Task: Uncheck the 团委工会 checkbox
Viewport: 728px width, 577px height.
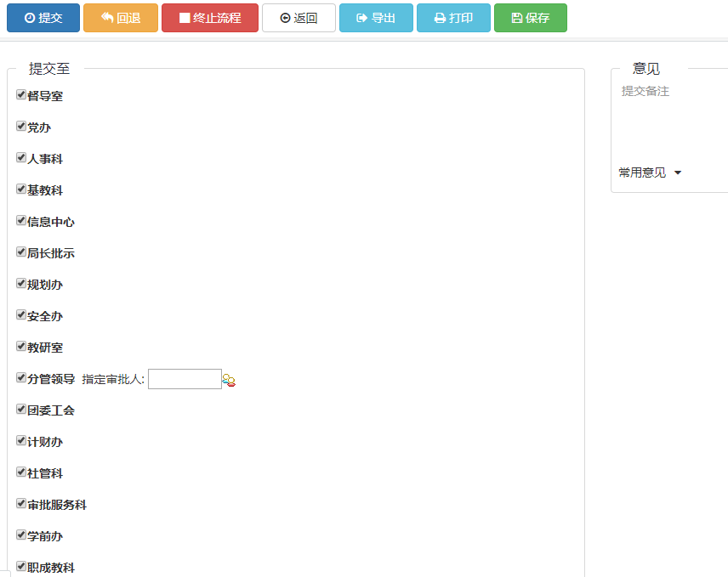Action: 21,409
